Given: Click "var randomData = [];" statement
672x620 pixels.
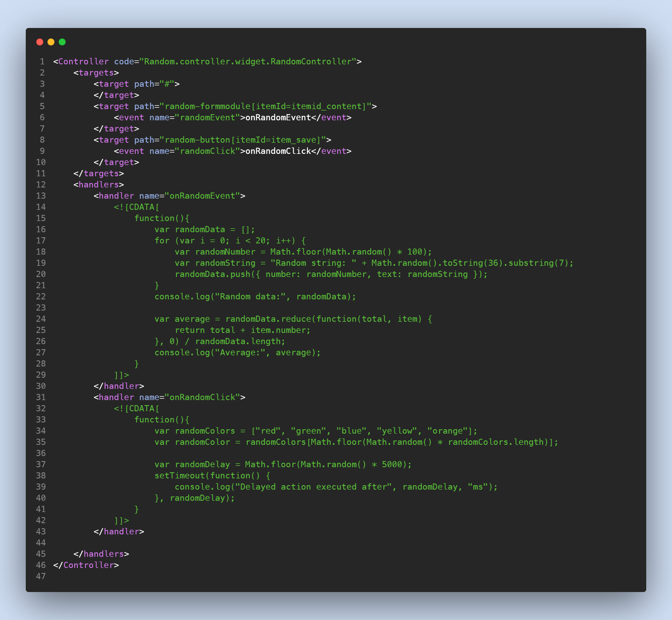Looking at the screenshot, I should coord(205,229).
